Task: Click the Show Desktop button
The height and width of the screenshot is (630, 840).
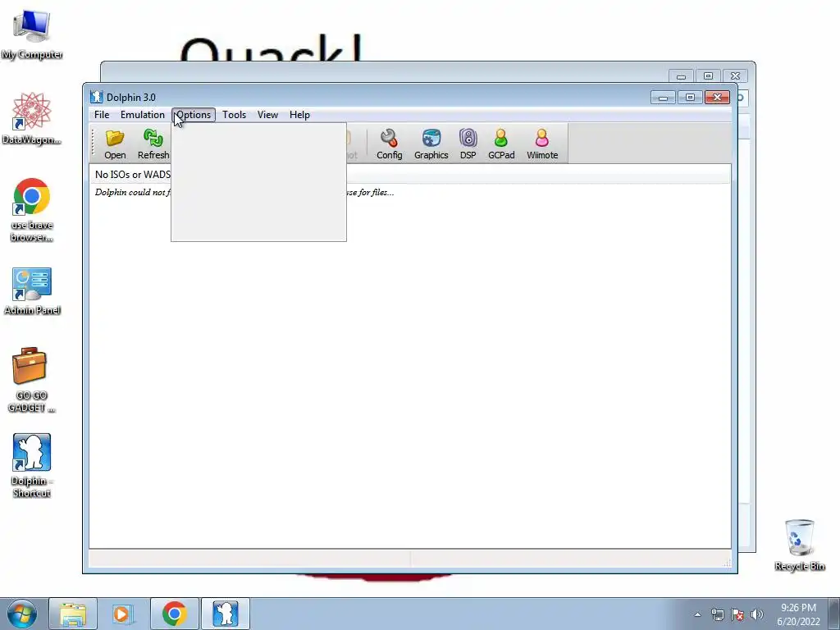Action: pyautogui.click(x=834, y=614)
